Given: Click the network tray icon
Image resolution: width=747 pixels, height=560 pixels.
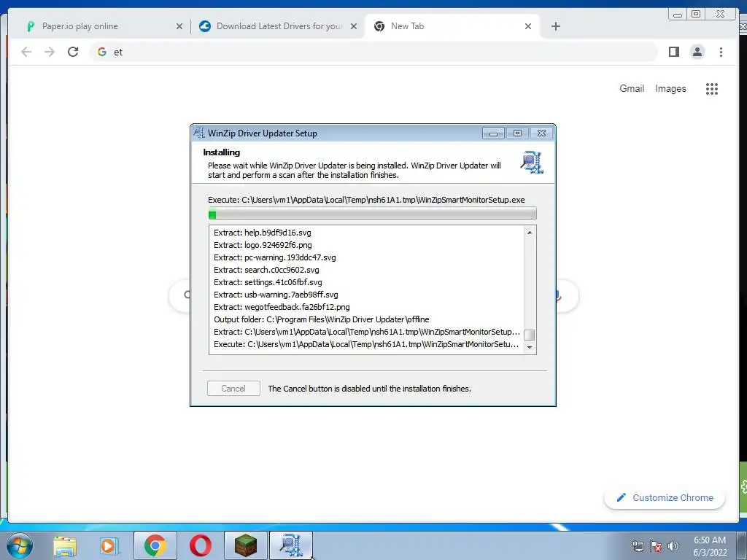Looking at the screenshot, I should 638,546.
